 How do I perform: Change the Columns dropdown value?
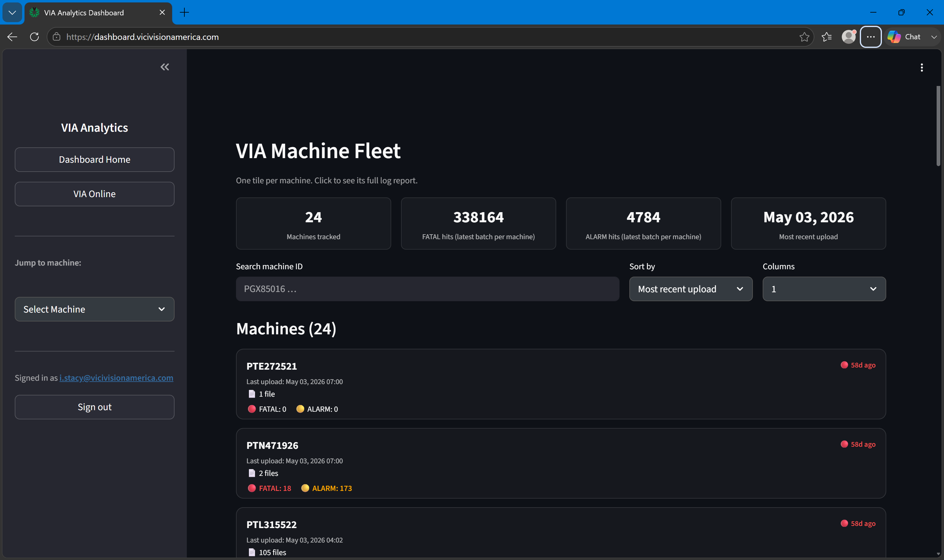824,289
